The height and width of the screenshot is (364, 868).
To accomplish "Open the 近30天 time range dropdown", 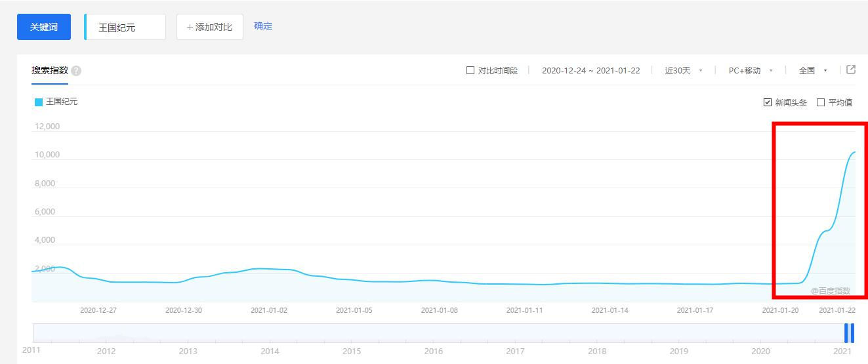I will (684, 70).
